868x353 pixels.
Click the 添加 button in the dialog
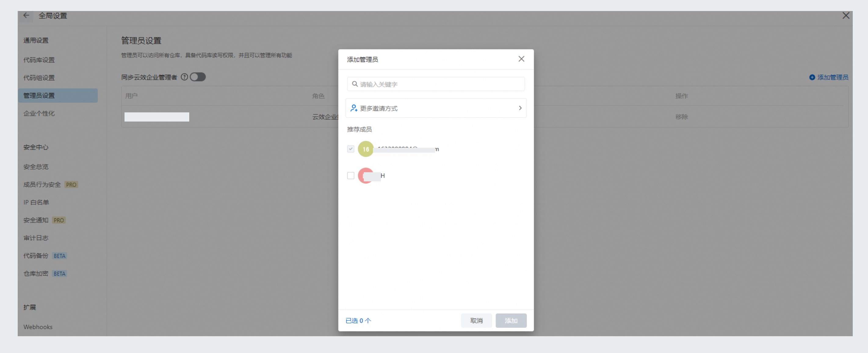[511, 321]
